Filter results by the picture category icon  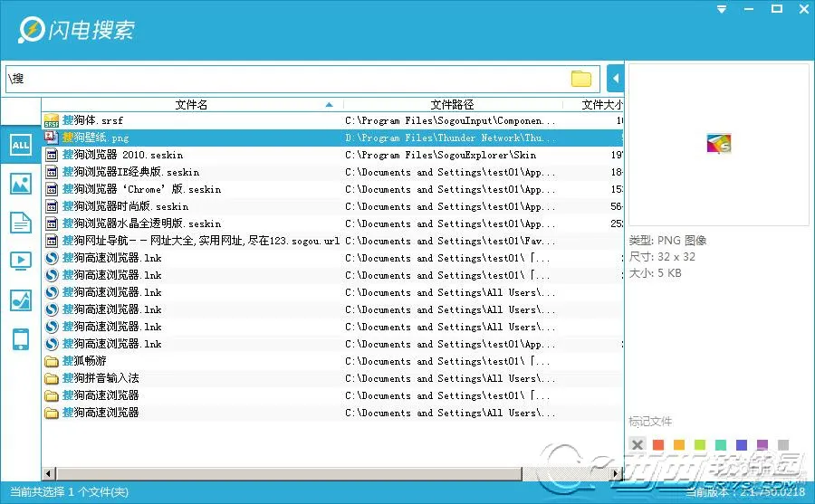coord(20,184)
